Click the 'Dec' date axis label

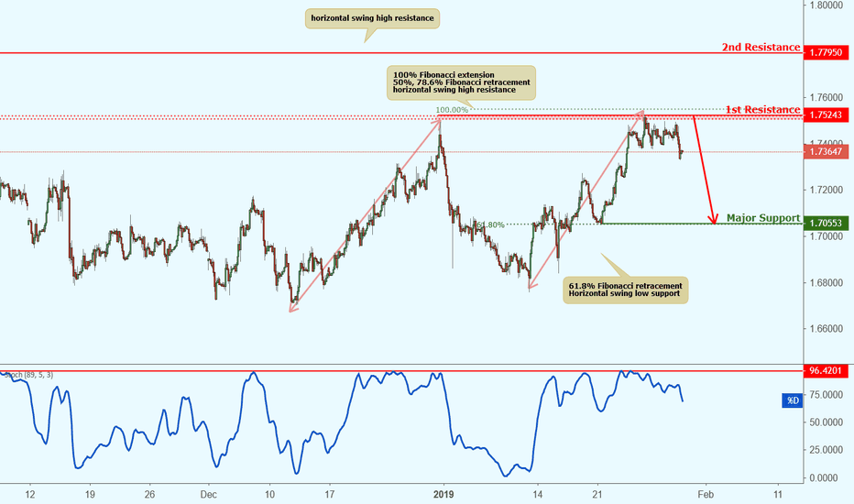click(x=208, y=495)
